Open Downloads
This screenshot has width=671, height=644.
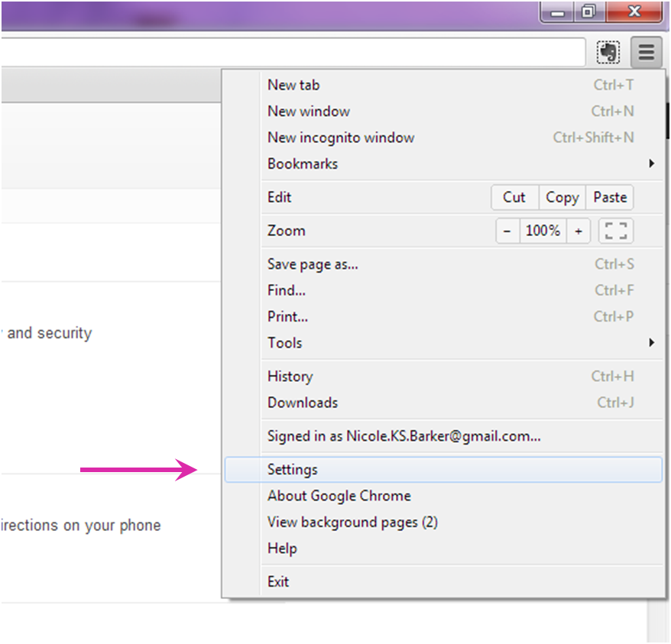[300, 403]
